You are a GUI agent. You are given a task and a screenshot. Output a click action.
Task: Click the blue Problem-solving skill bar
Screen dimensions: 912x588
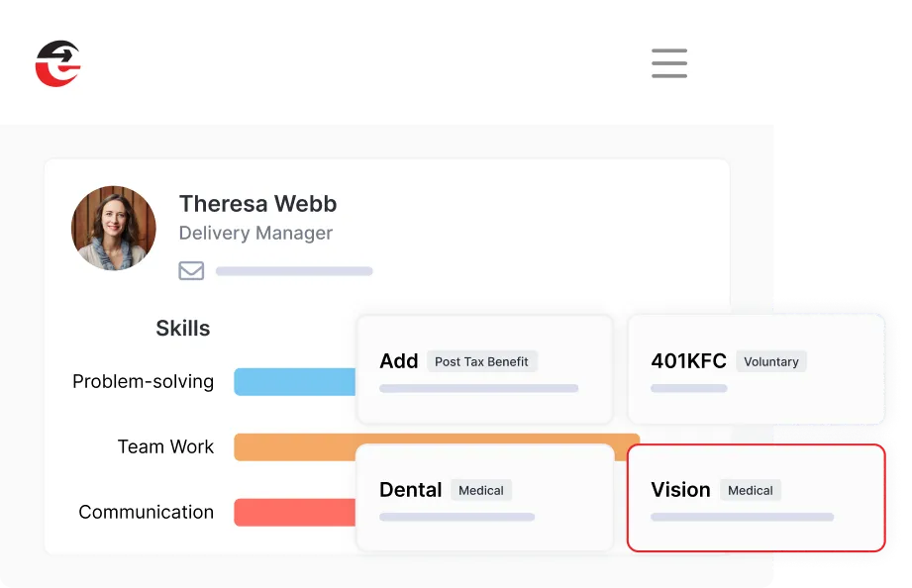pyautogui.click(x=295, y=382)
